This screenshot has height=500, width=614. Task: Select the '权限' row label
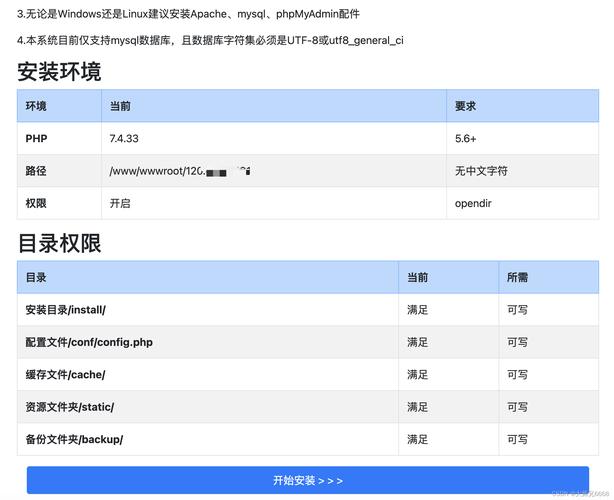pyautogui.click(x=36, y=203)
